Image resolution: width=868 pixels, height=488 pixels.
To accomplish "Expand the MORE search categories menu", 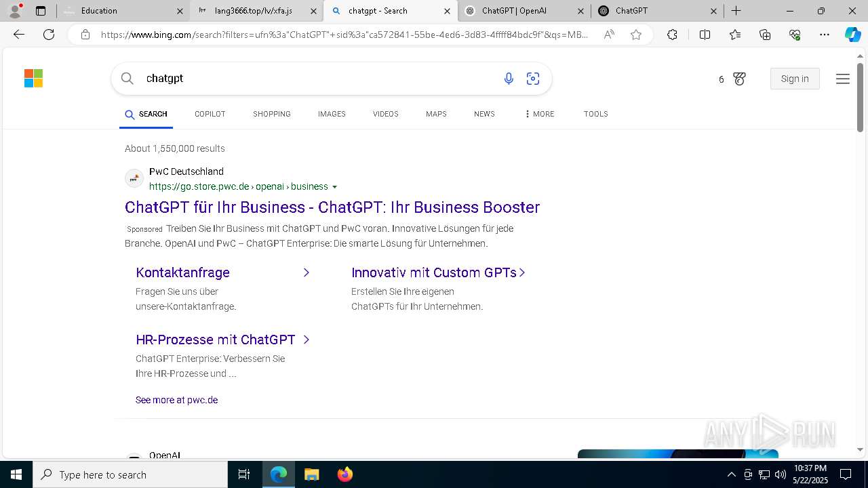I will [x=540, y=114].
